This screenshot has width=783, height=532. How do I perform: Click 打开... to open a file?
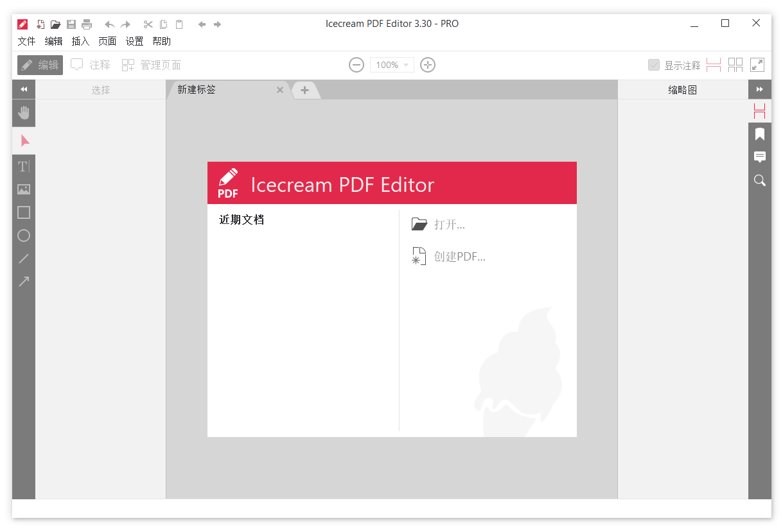[x=449, y=225]
